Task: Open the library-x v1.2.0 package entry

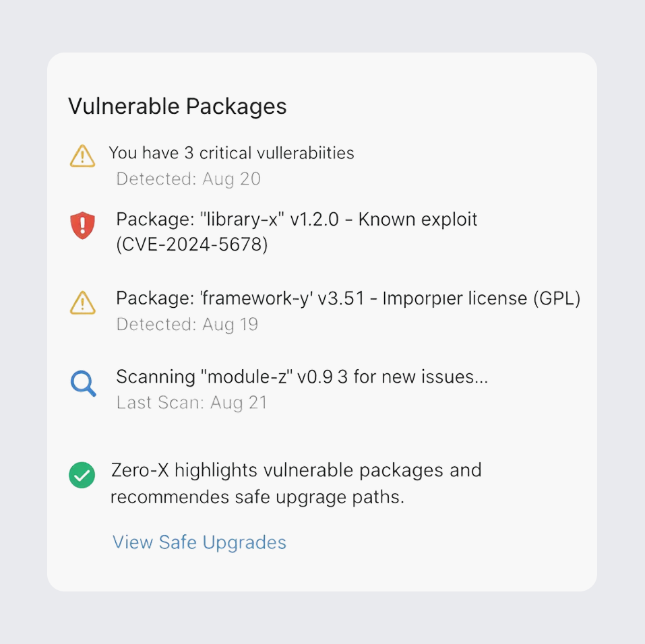Action: 227,220
